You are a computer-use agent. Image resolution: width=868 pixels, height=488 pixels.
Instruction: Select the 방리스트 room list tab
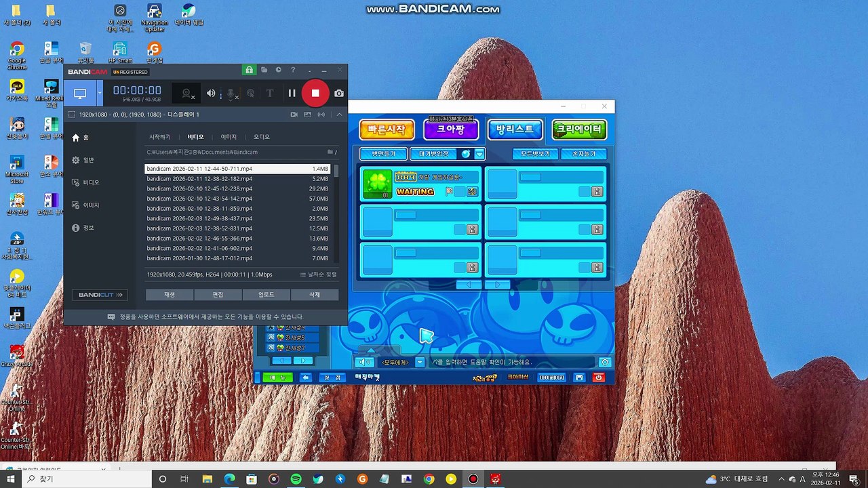pyautogui.click(x=515, y=129)
